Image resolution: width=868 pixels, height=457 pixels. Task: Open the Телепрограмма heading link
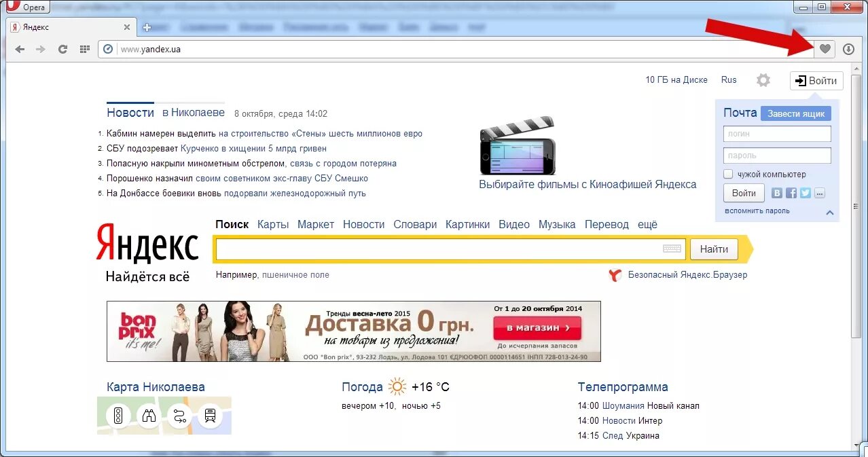[x=623, y=387]
